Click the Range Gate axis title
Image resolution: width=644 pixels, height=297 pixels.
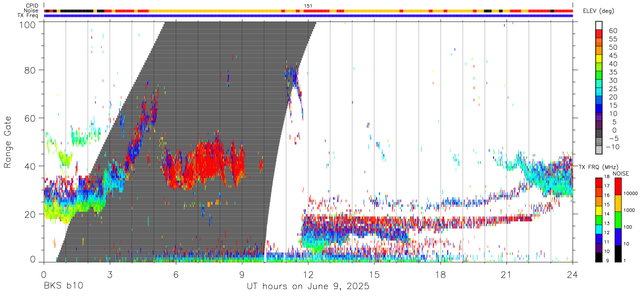point(8,141)
